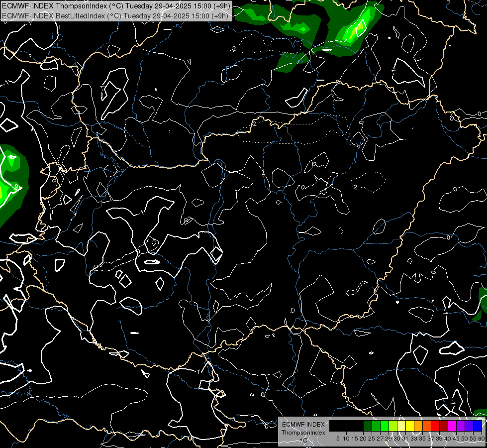Click the ECMWF-INDEX ThompsonIndex title line

pyautogui.click(x=116, y=6)
